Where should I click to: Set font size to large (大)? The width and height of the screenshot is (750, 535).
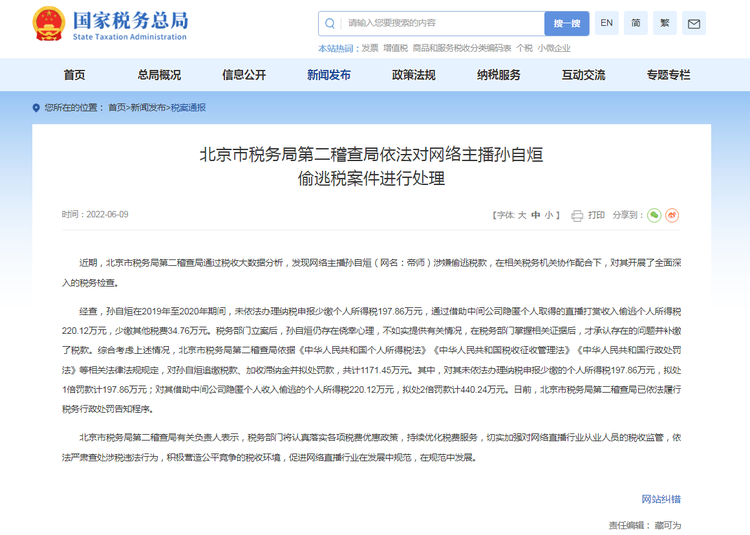tap(522, 215)
